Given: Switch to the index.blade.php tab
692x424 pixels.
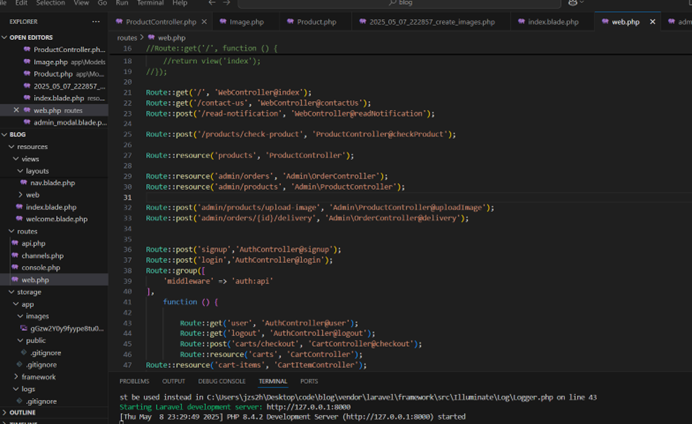Looking at the screenshot, I should pyautogui.click(x=553, y=22).
